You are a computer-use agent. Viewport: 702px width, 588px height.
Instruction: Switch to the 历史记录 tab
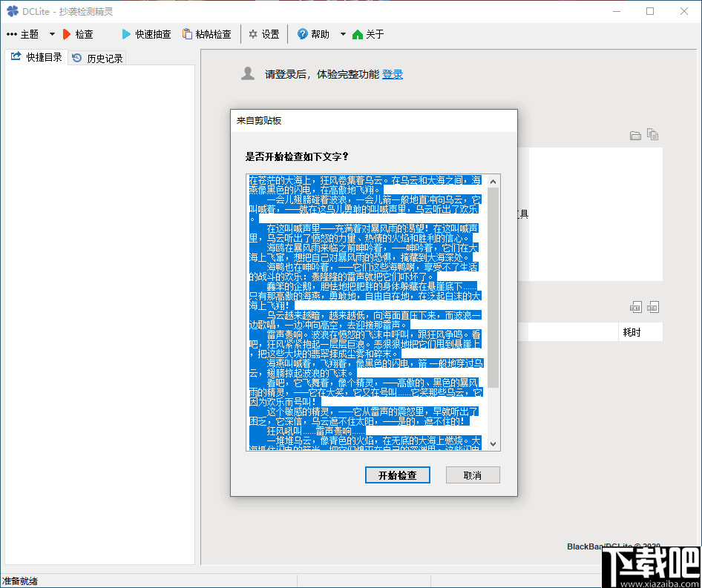coord(97,58)
